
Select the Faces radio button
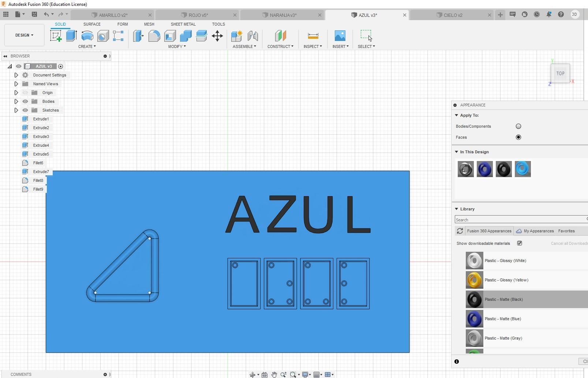[x=518, y=137]
